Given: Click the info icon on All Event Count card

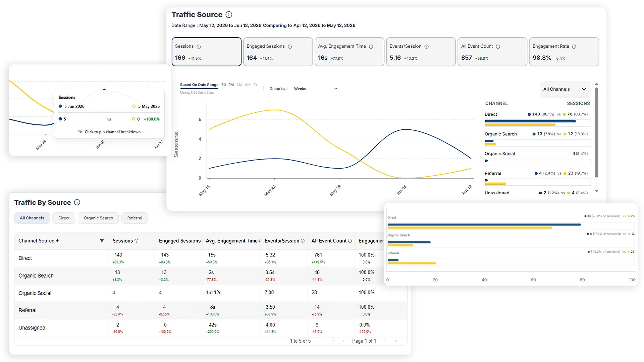Looking at the screenshot, I should coord(498,47).
